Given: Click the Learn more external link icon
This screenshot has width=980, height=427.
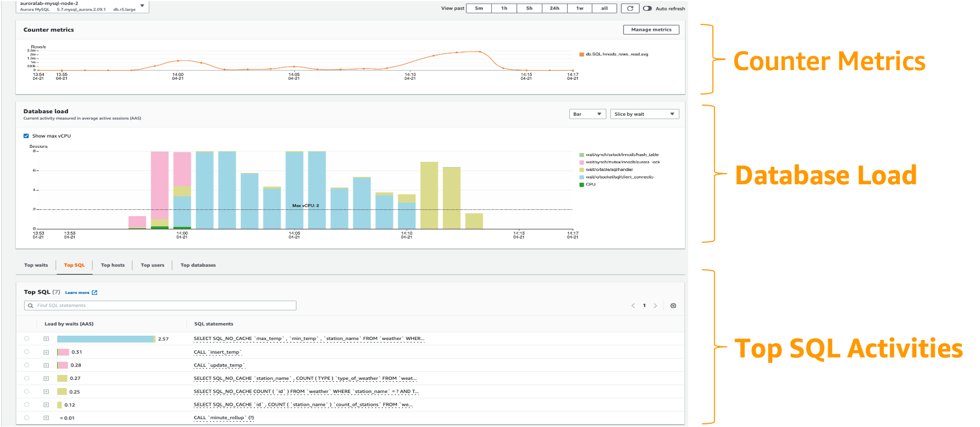Looking at the screenshot, I should 95,293.
